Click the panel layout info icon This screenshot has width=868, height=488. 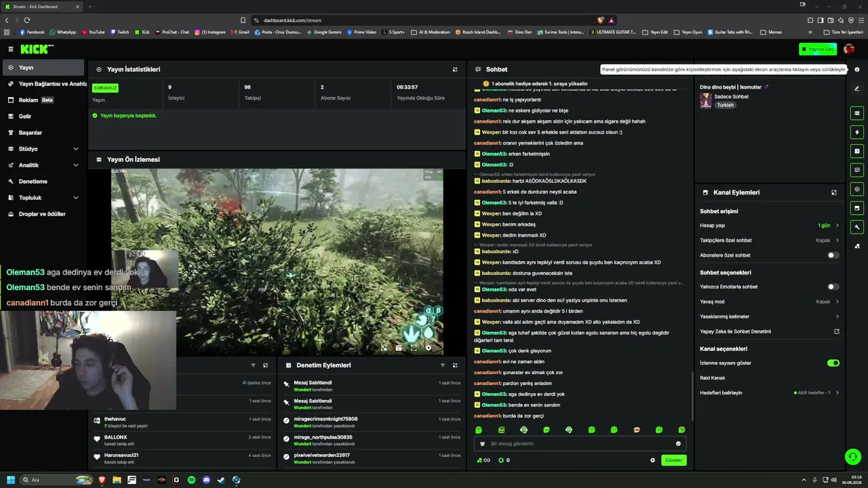tap(857, 69)
